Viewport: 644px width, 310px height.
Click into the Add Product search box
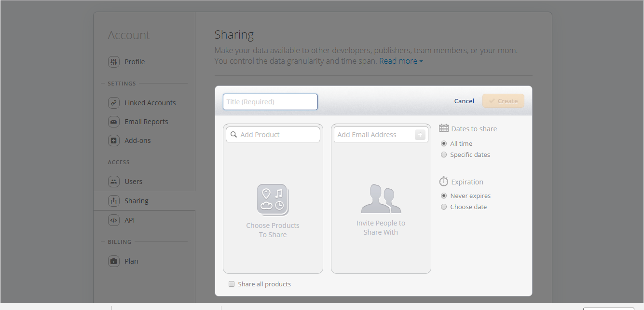click(273, 135)
